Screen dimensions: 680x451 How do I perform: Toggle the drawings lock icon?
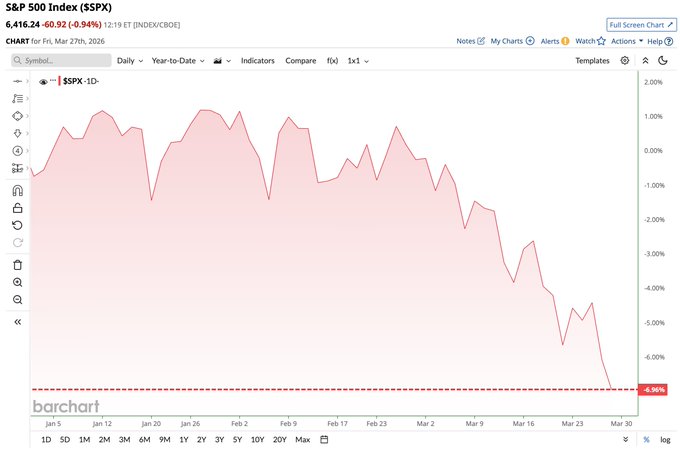tap(17, 208)
